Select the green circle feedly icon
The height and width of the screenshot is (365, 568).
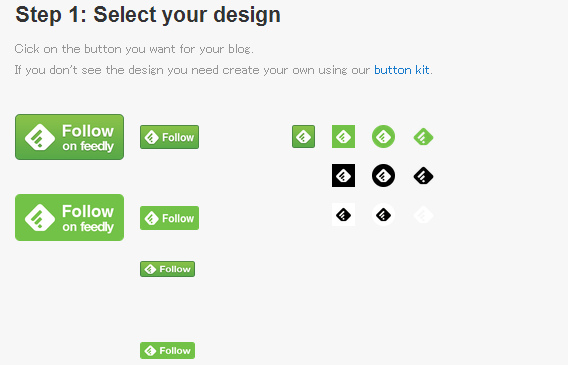point(383,137)
